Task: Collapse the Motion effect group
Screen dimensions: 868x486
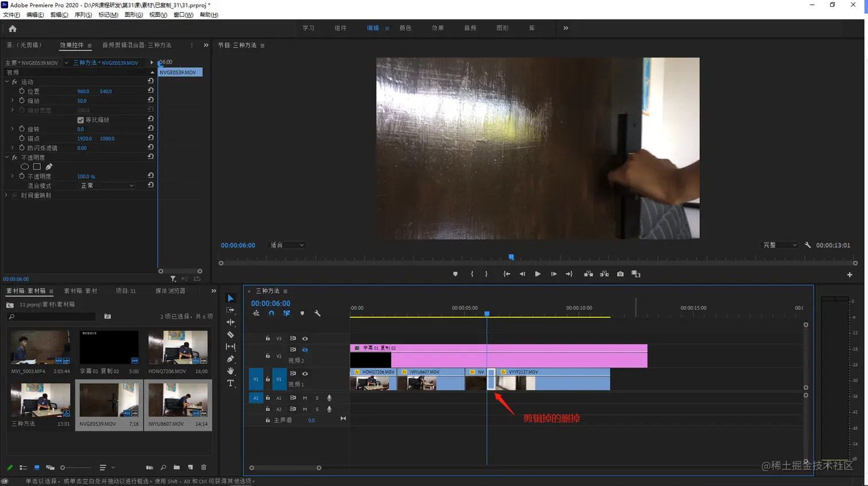Action: [7, 82]
